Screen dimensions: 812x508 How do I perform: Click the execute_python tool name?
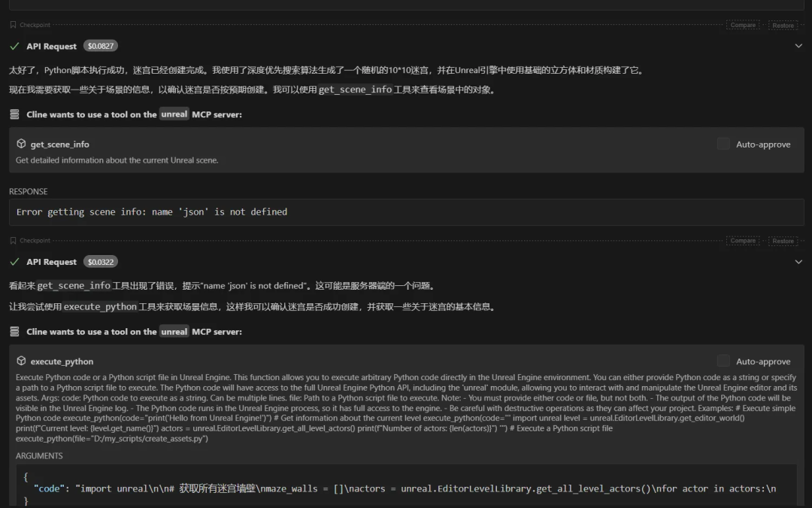[62, 361]
